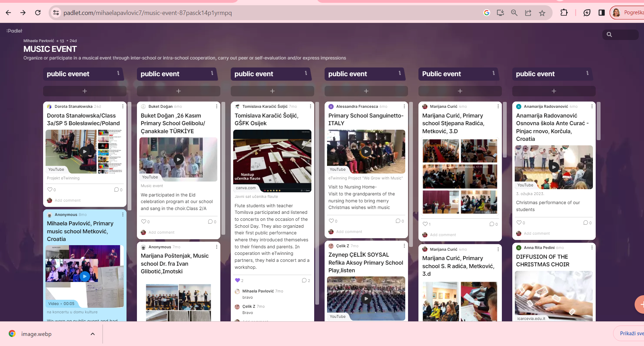Image resolution: width=644 pixels, height=346 pixels.
Task: Open the Padlet logo home link
Action: tap(14, 31)
